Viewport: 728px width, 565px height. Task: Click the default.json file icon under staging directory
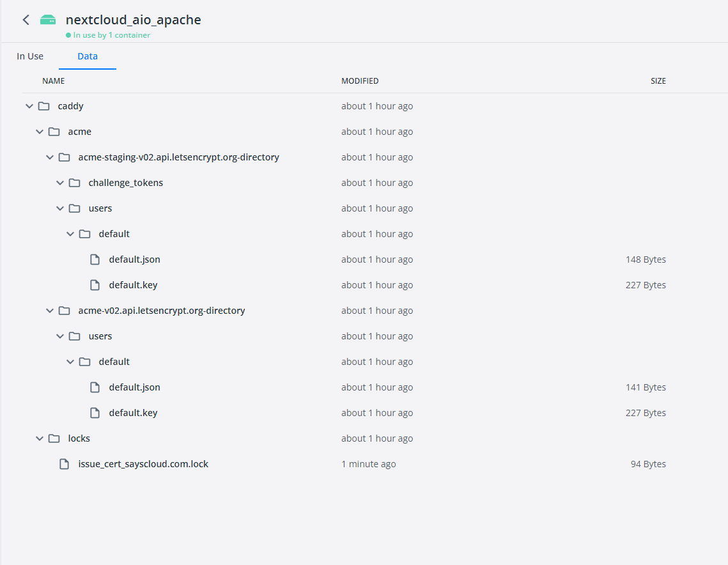[95, 259]
